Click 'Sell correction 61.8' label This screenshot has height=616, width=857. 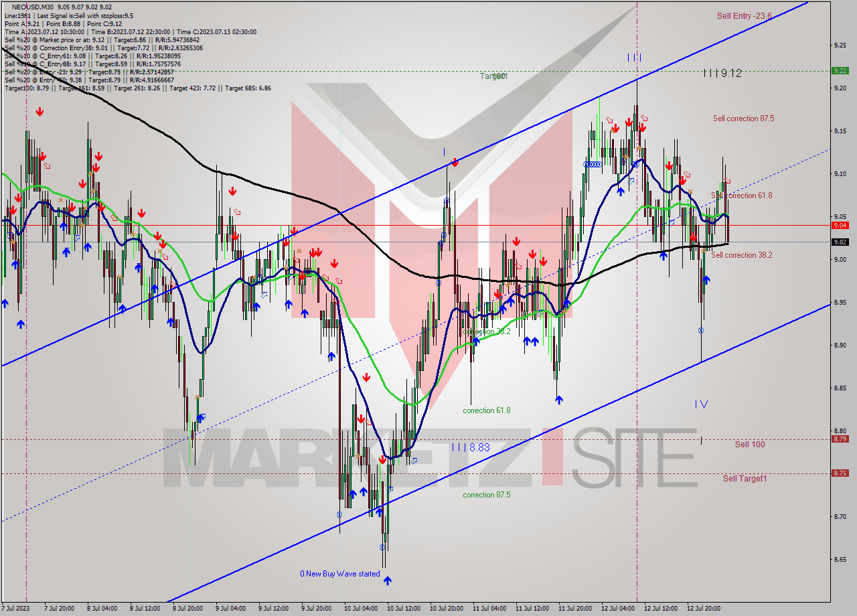tap(741, 196)
